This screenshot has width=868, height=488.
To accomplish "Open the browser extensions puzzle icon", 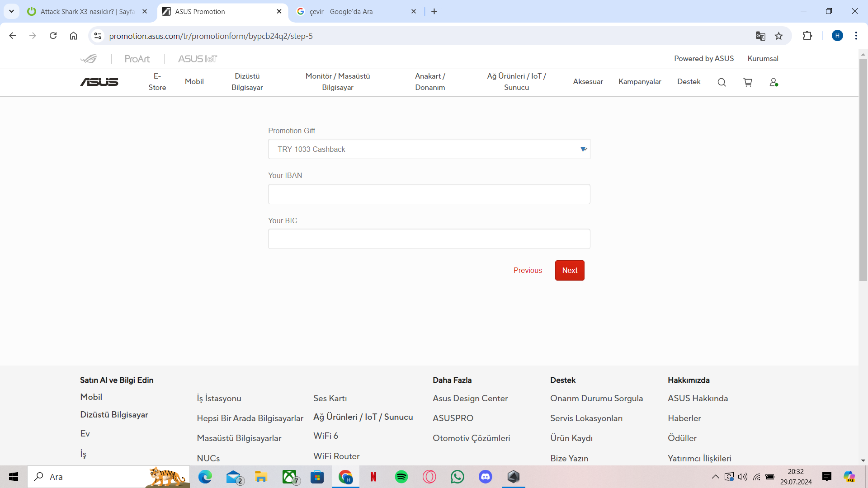I will tap(807, 36).
